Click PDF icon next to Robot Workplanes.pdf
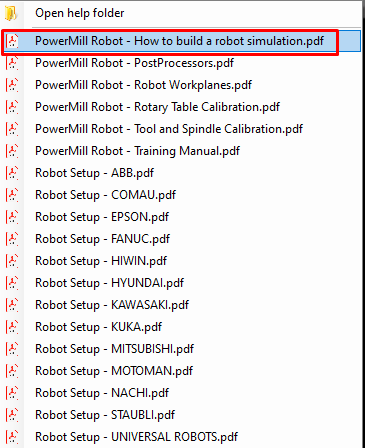 pyautogui.click(x=12, y=85)
